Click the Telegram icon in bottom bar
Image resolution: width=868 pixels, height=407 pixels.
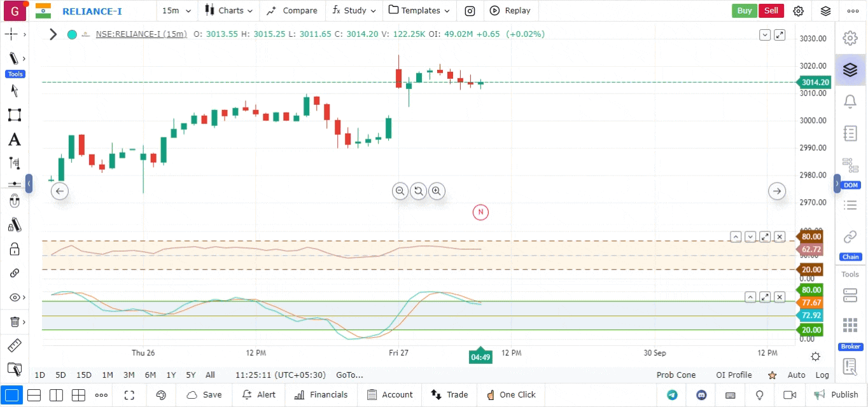(672, 395)
